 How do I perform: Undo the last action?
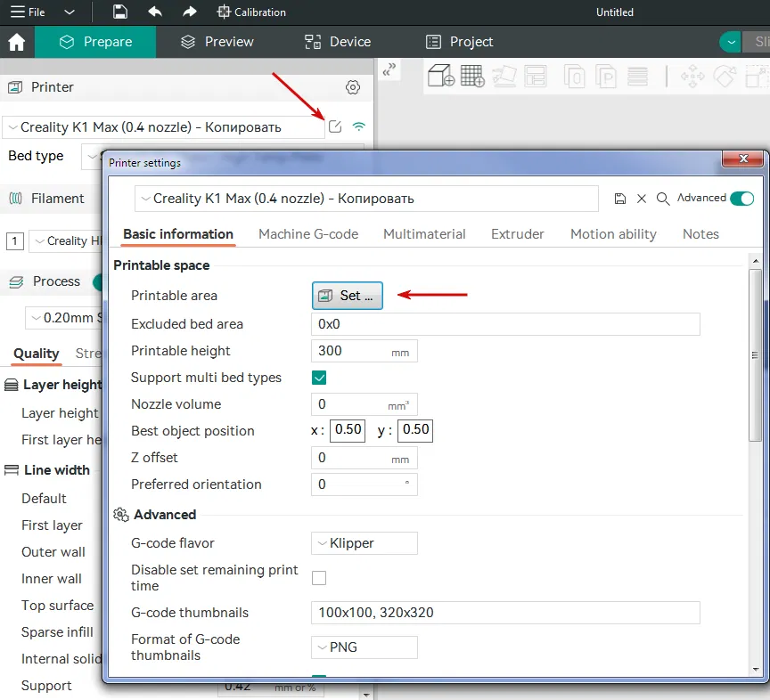pyautogui.click(x=155, y=12)
